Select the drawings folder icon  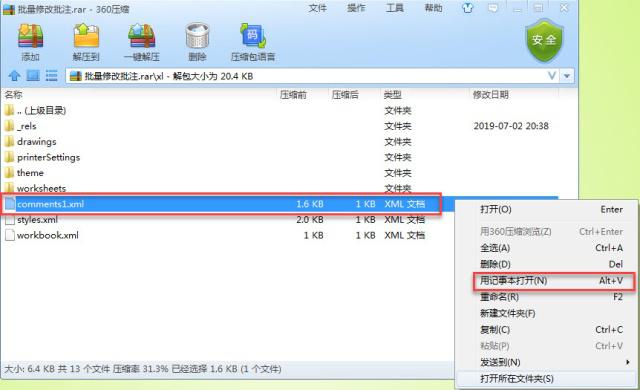coord(9,142)
